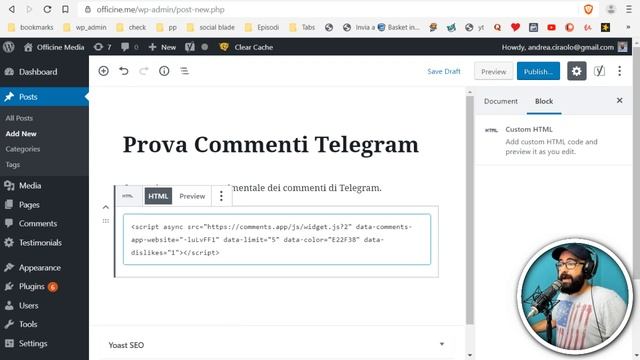
Task: Click the WordPress logo in admin bar
Action: 9,47
